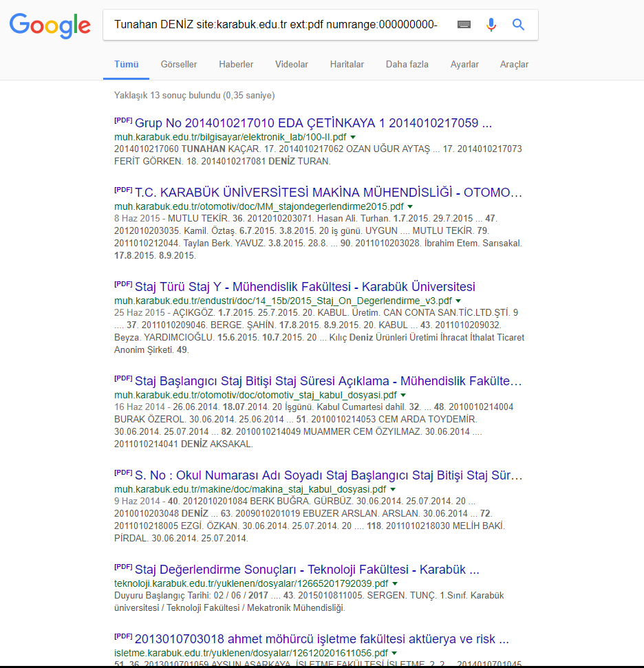This screenshot has height=668, width=644.
Task: Expand the arrow next to 12612020161 1056.pdf URL
Action: (394, 653)
